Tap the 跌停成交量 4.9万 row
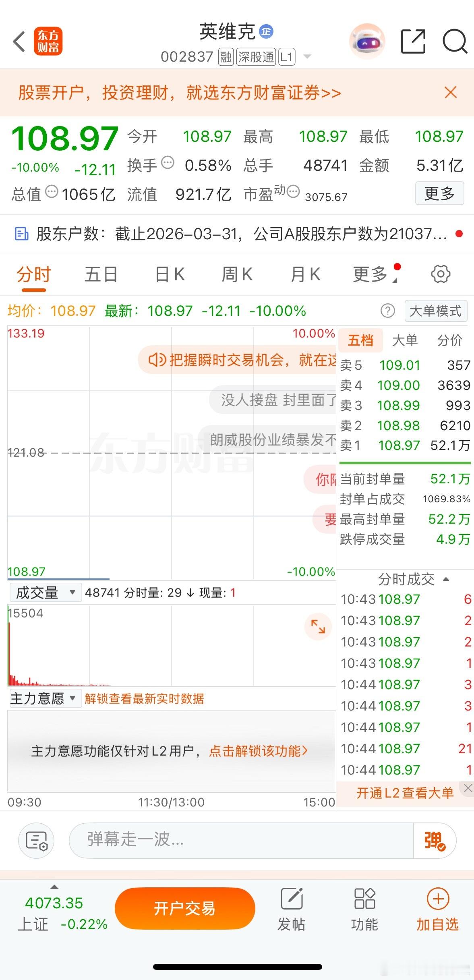Image resolution: width=474 pixels, height=980 pixels. (405, 539)
